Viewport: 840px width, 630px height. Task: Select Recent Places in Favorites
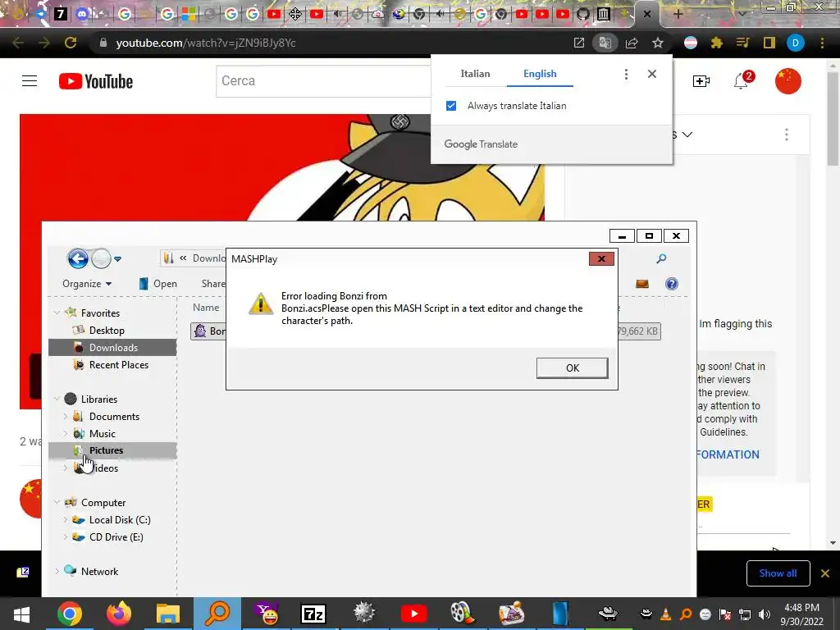point(118,365)
